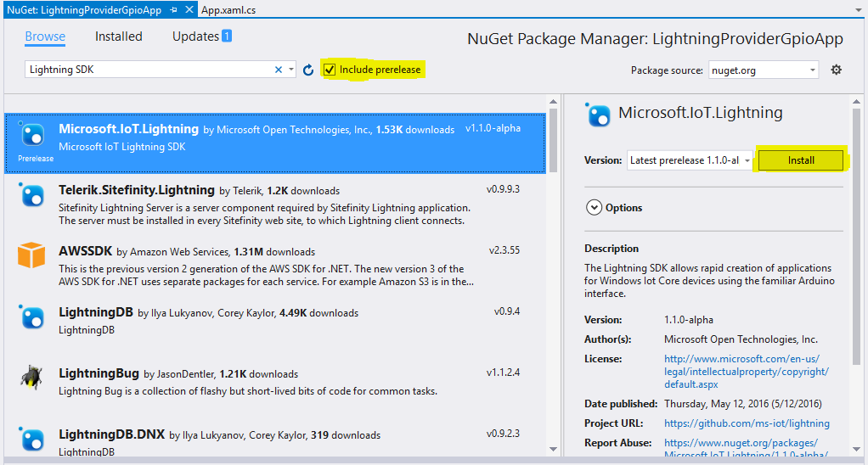The width and height of the screenshot is (868, 465).
Task: Click the Date published value text
Action: click(743, 404)
